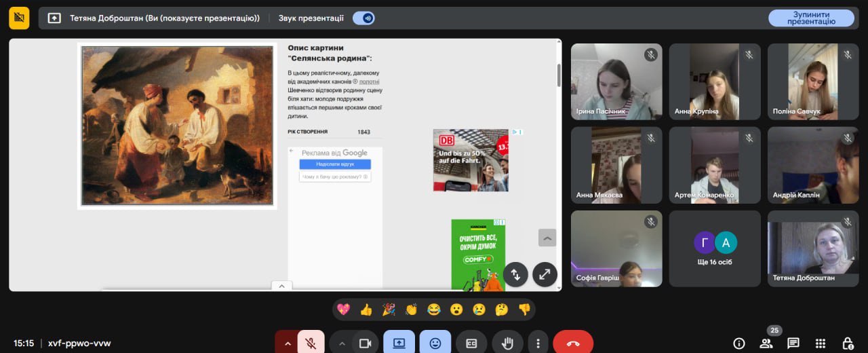
Task: Open Чому я бачу цю рекламу option
Action: (335, 176)
